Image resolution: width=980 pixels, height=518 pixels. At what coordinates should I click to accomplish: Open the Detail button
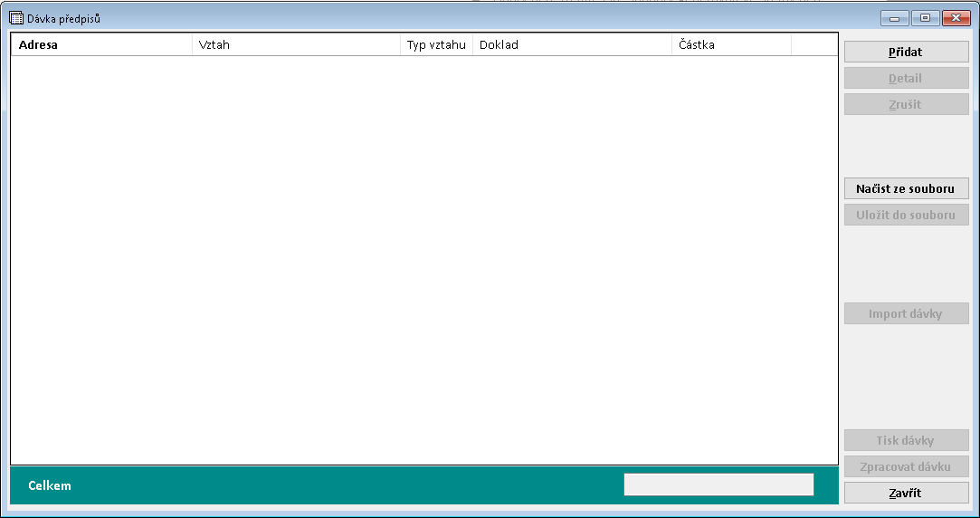click(906, 79)
